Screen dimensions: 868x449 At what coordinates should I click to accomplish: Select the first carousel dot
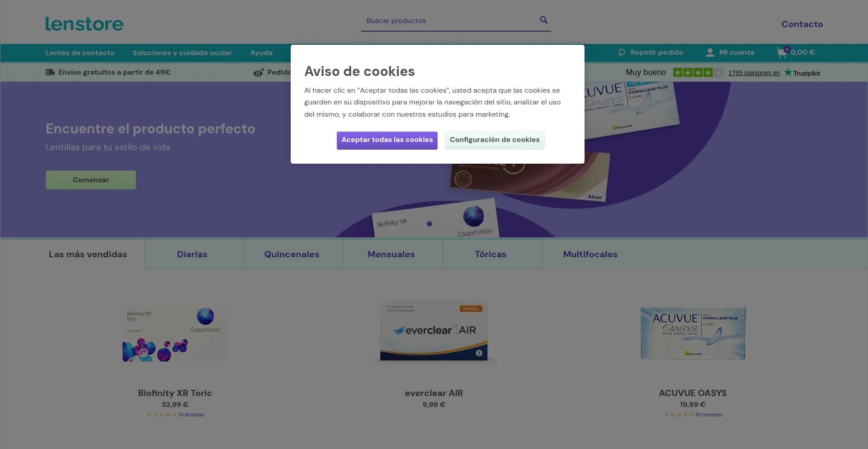[x=429, y=224]
